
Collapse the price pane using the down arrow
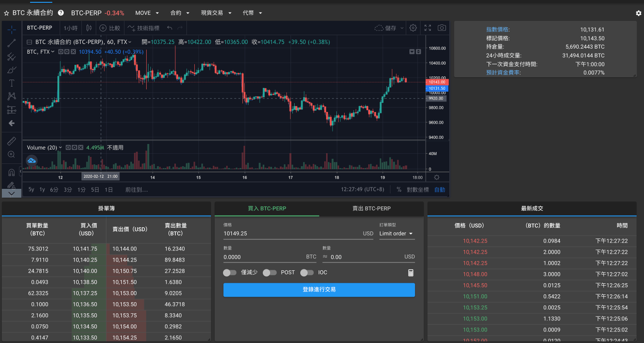(412, 51)
